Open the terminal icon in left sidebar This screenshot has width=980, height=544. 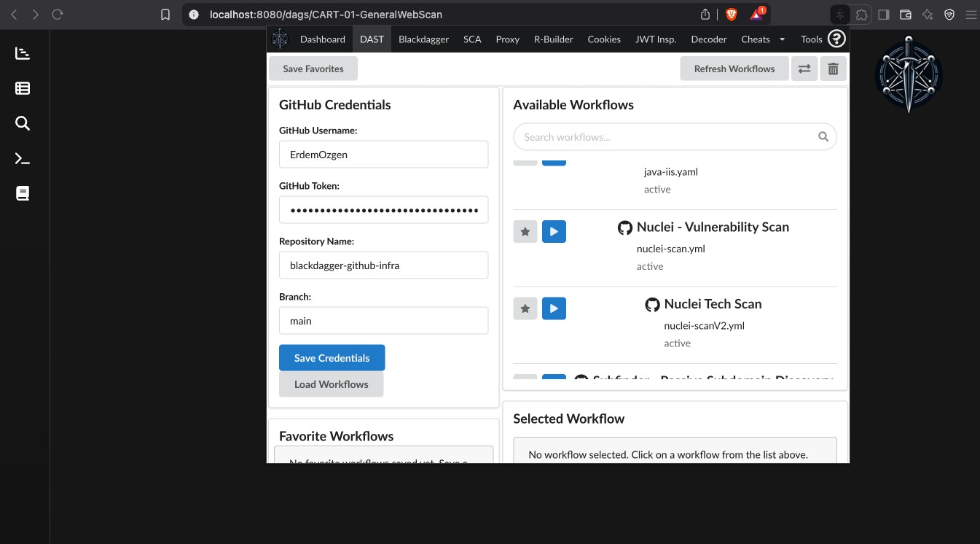click(23, 158)
